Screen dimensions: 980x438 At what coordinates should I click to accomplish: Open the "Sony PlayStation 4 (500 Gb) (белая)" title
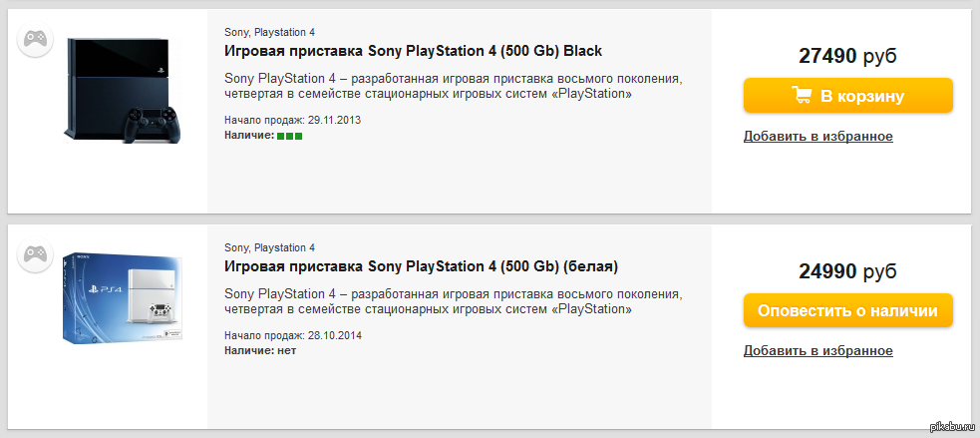click(x=421, y=266)
